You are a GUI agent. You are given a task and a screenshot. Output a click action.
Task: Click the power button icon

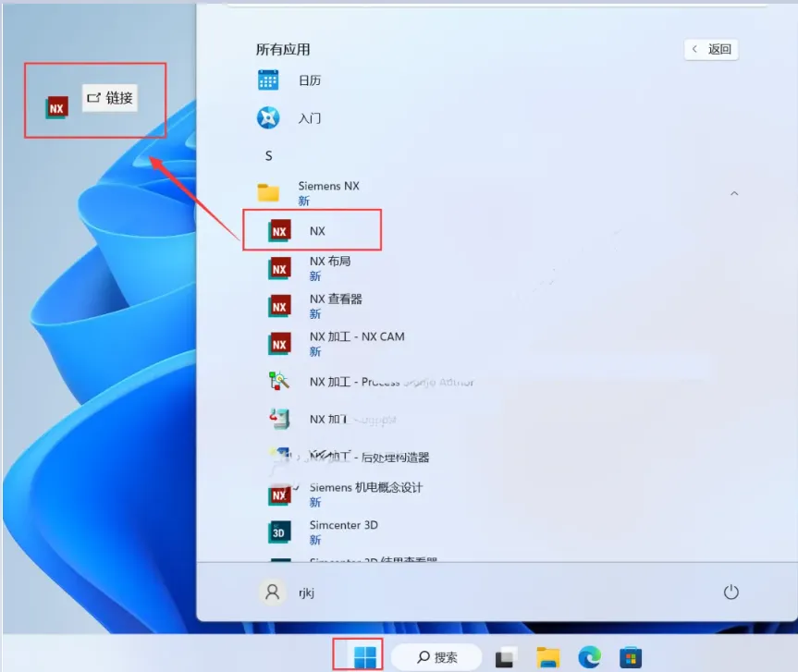click(731, 593)
